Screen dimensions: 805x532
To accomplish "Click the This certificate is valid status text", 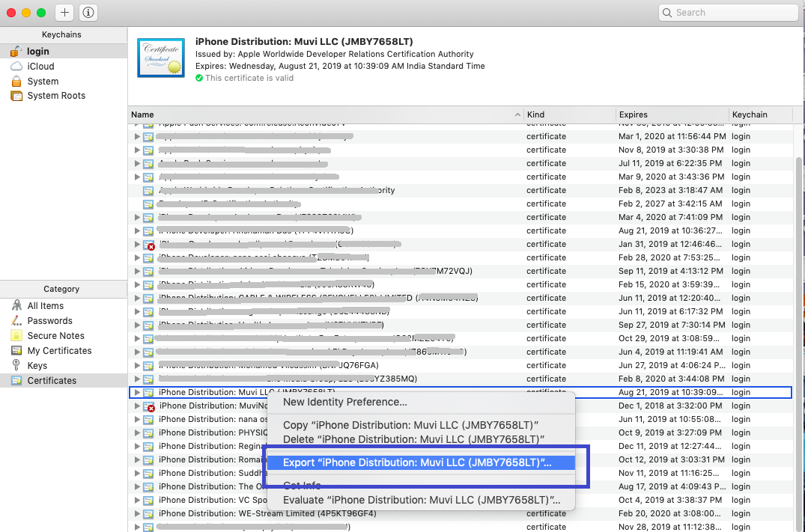I will coord(249,78).
